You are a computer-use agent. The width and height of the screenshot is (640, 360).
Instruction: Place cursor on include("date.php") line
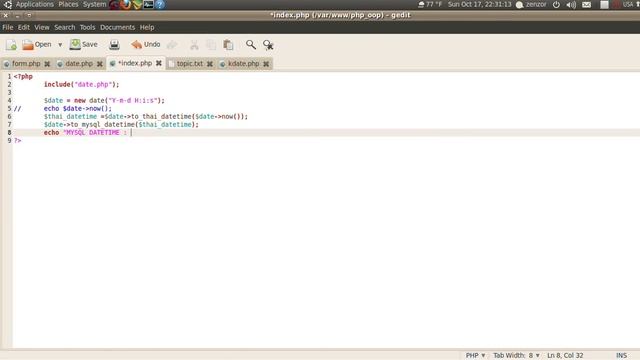click(x=82, y=84)
